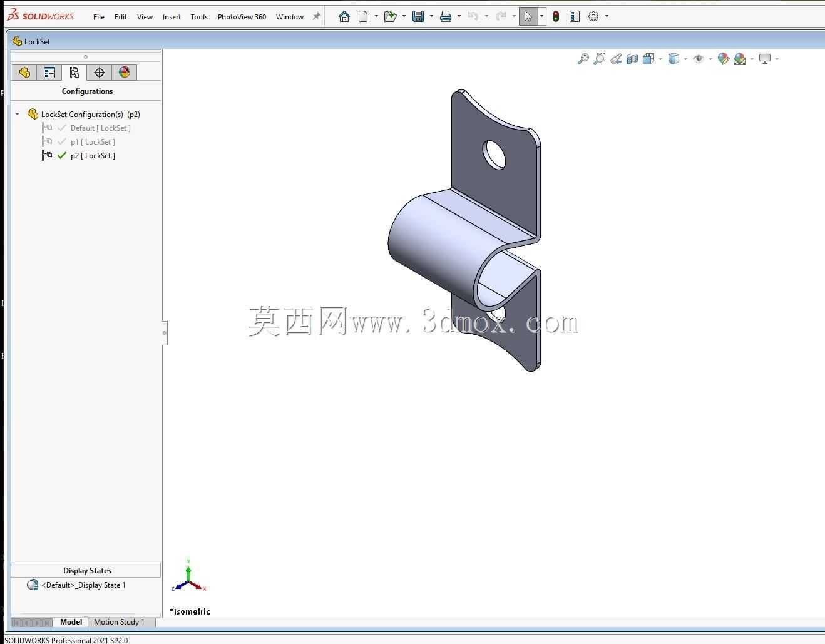This screenshot has height=644, width=825.
Task: Open Options gear icon
Action: tap(593, 16)
